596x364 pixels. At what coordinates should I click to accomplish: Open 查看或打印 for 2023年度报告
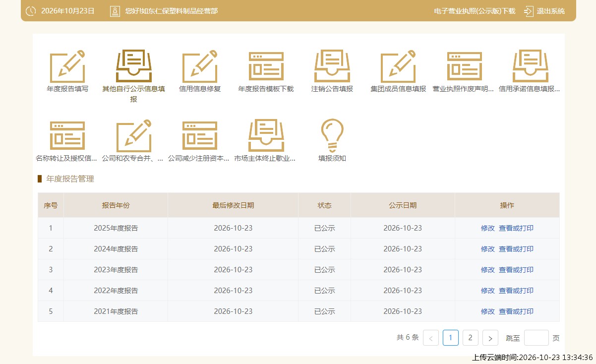click(516, 270)
